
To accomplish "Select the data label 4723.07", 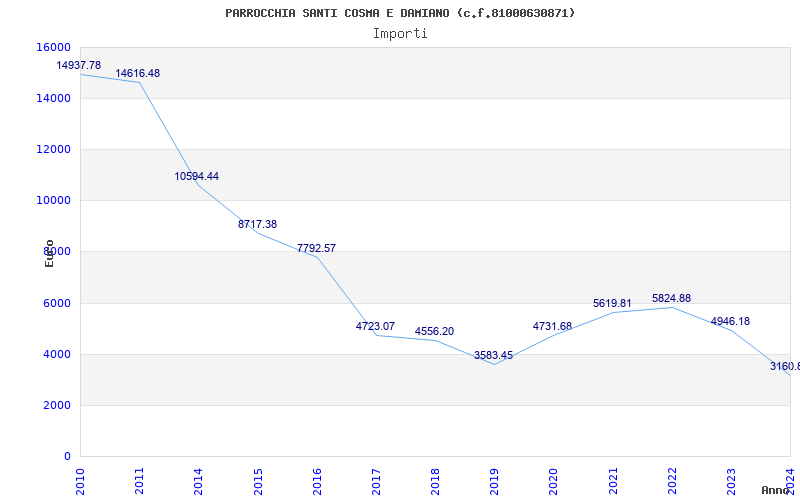I will (375, 327).
